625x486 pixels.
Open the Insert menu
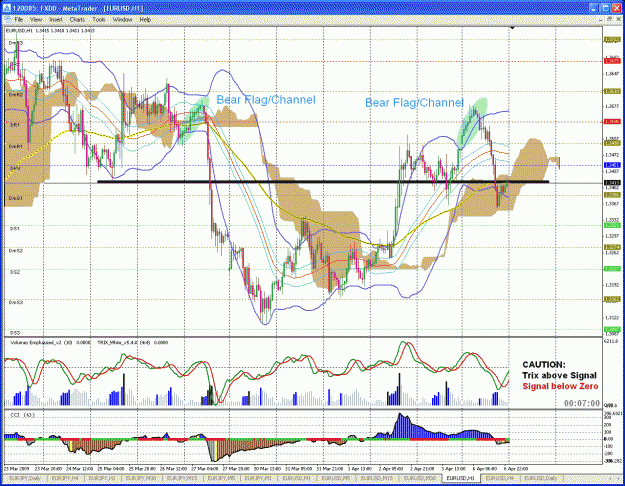pyautogui.click(x=55, y=19)
